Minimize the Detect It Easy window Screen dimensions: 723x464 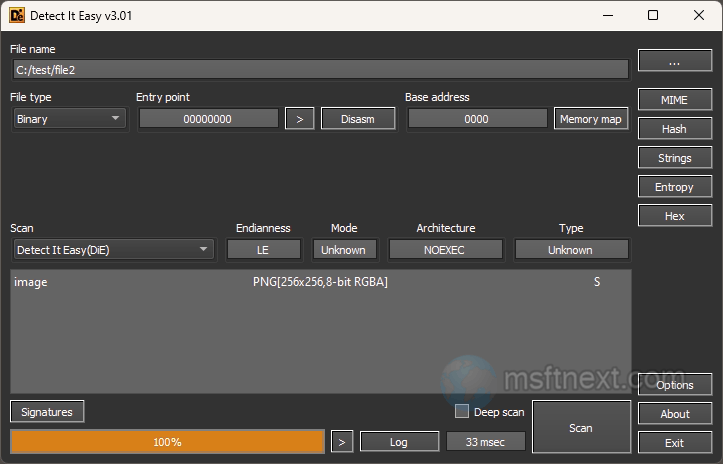(x=608, y=16)
